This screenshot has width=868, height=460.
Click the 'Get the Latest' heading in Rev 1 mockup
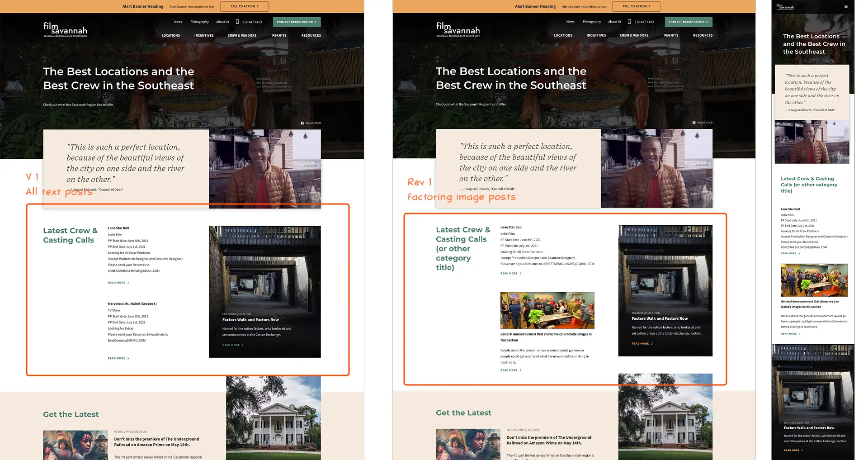(x=463, y=413)
